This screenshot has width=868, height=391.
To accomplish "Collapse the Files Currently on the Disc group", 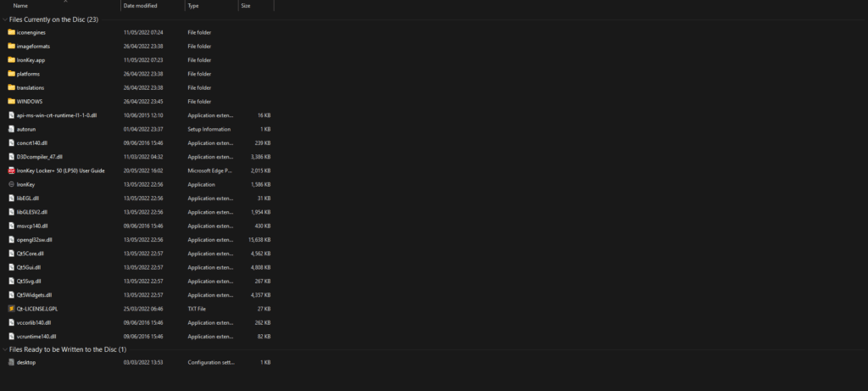I will 4,19.
